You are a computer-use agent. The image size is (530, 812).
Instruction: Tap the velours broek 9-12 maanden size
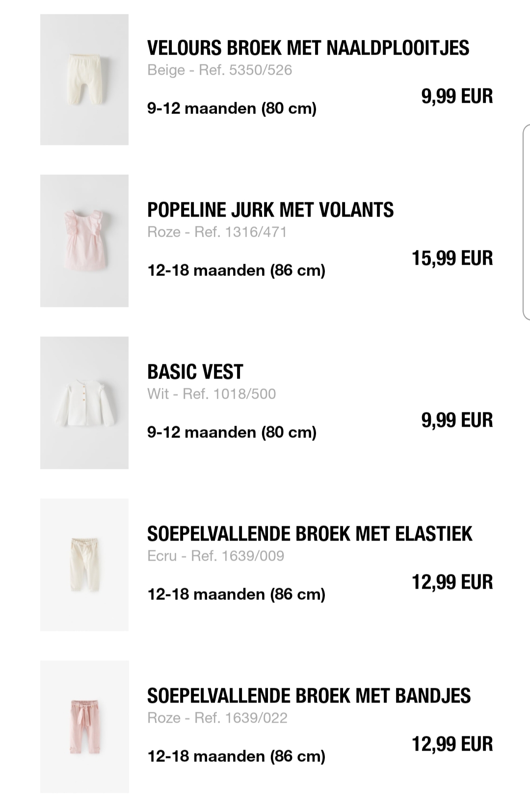232,108
